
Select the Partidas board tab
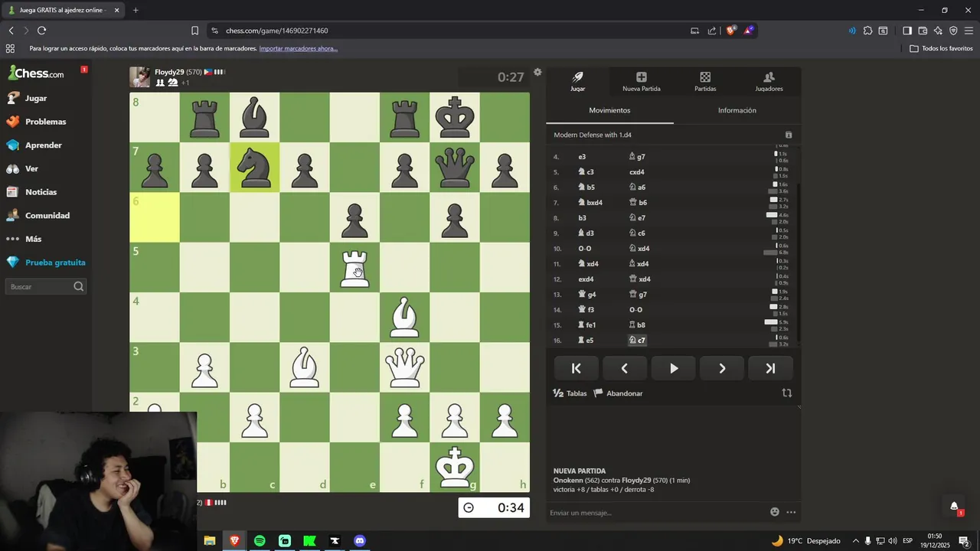point(705,81)
